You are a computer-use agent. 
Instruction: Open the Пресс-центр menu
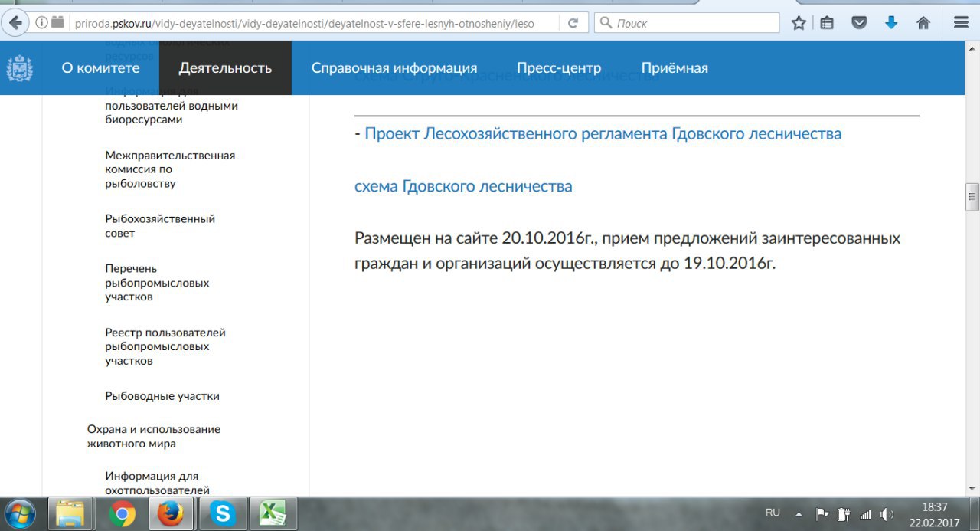(559, 68)
